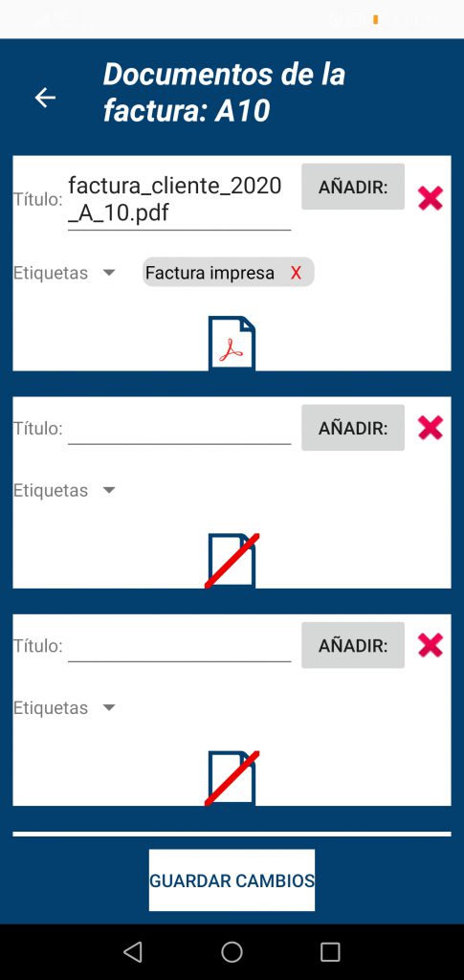Open Android recent apps square button
The height and width of the screenshot is (980, 464).
[x=330, y=952]
